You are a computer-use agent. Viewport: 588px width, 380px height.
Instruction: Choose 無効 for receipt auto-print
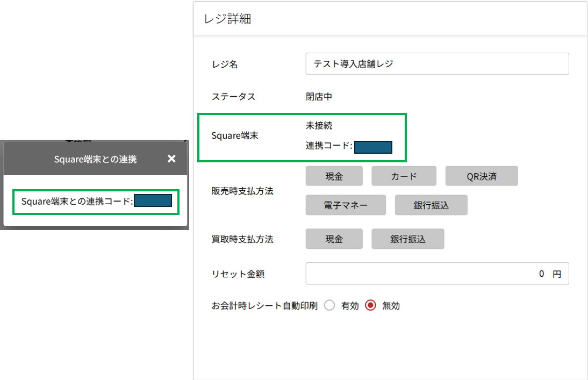pyautogui.click(x=370, y=306)
